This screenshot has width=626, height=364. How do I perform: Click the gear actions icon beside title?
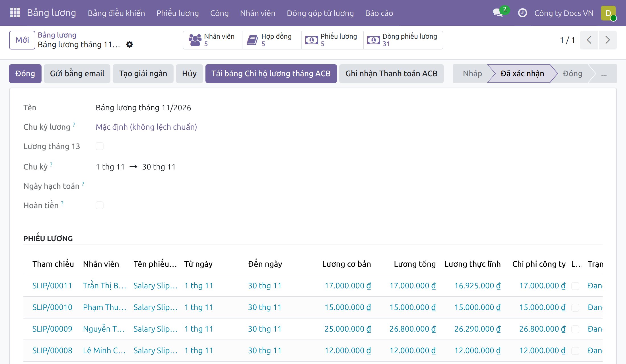tap(129, 44)
